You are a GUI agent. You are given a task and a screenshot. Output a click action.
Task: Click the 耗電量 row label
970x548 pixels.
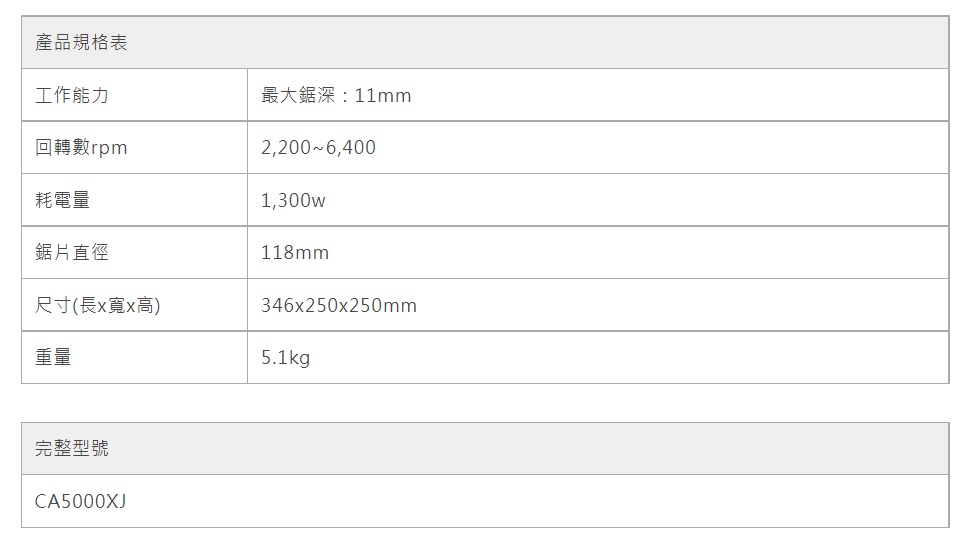[x=63, y=200]
